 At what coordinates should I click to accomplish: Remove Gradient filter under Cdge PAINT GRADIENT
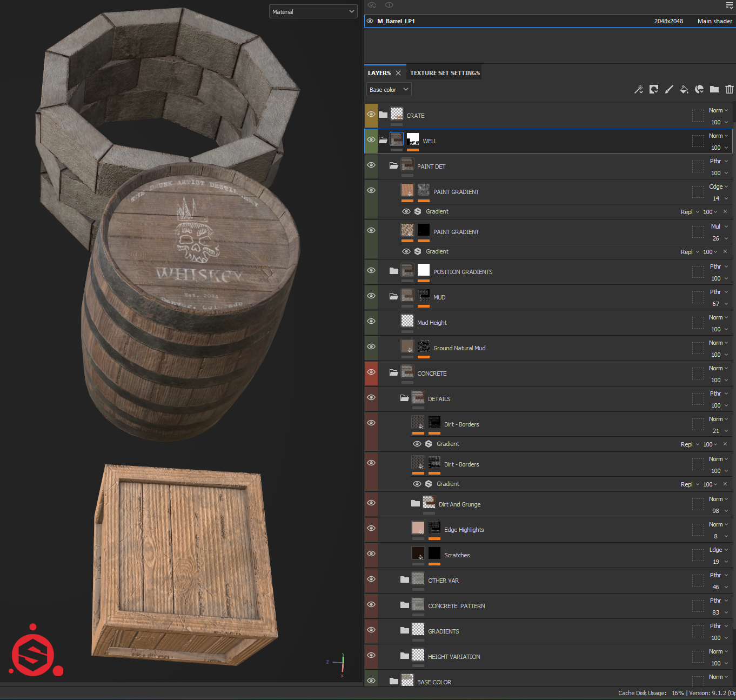725,211
